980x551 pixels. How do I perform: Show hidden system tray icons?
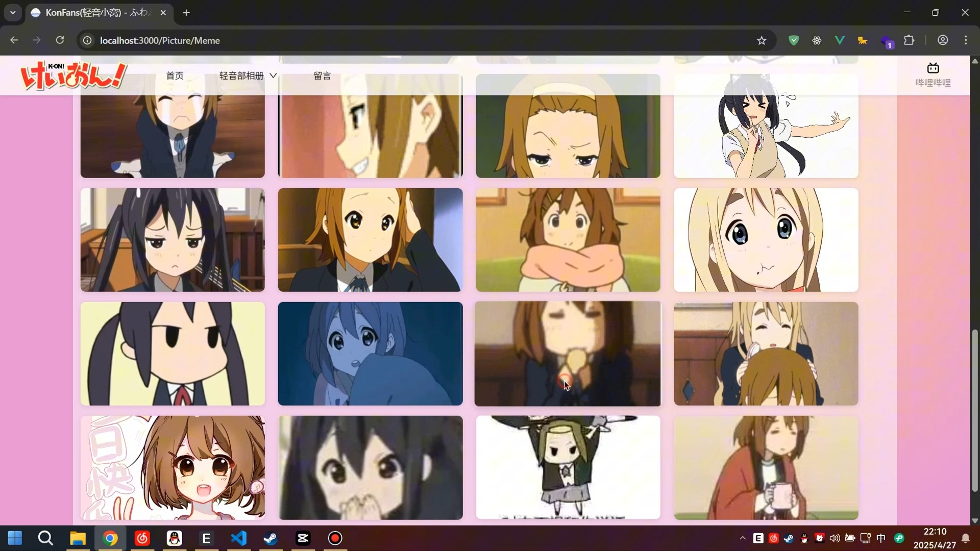tap(743, 538)
